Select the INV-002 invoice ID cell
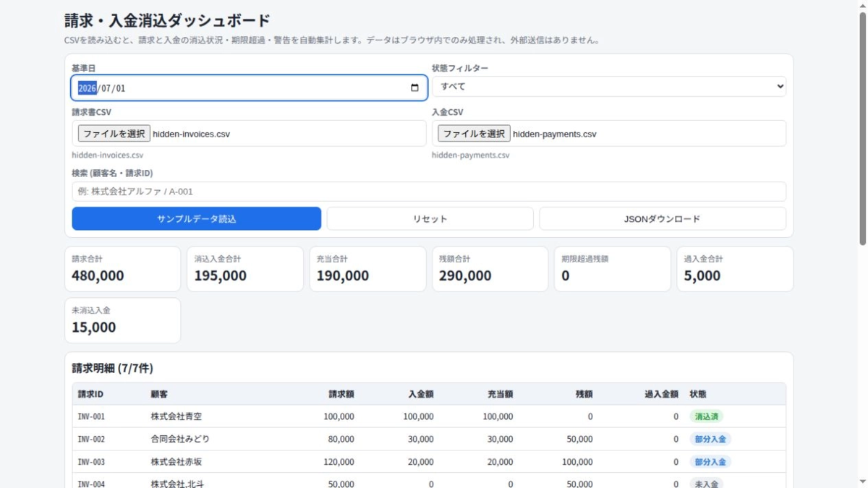 tap(91, 439)
